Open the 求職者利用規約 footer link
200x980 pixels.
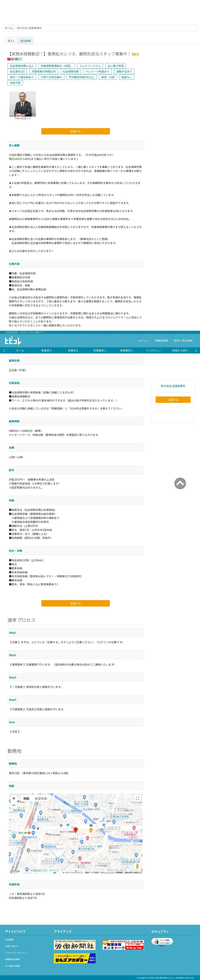pos(12,959)
